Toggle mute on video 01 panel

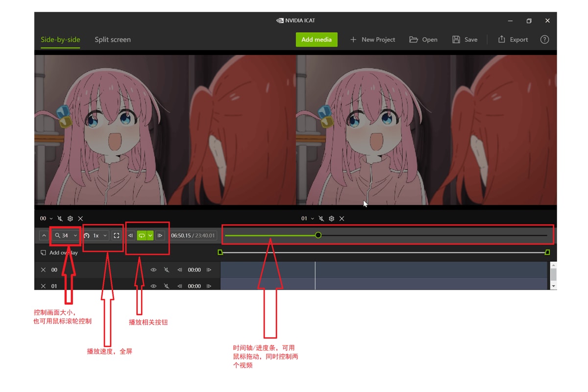click(321, 219)
